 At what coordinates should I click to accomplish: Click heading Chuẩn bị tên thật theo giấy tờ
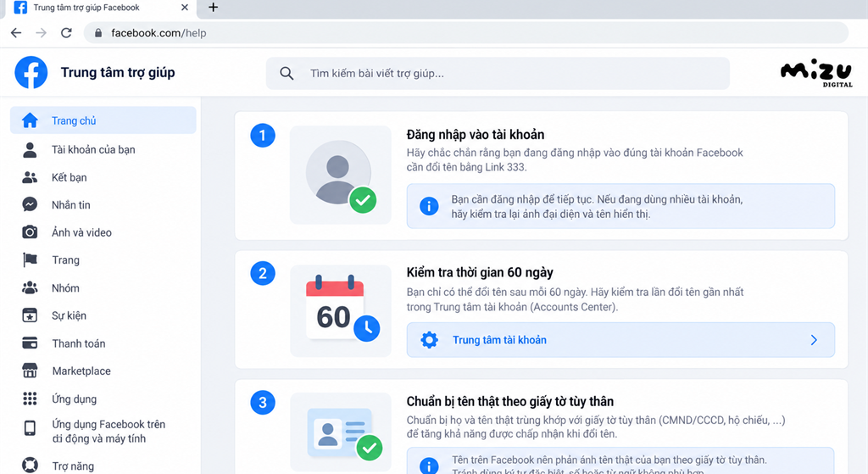(509, 401)
